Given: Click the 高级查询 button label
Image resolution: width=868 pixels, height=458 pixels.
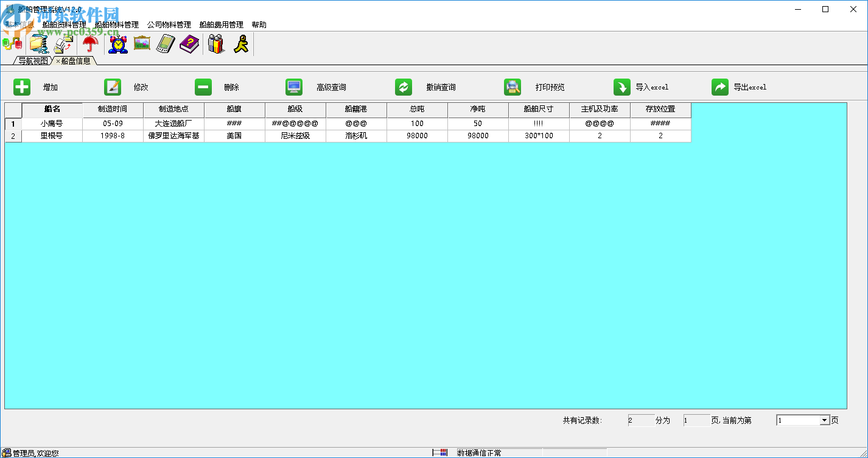Looking at the screenshot, I should tap(331, 88).
